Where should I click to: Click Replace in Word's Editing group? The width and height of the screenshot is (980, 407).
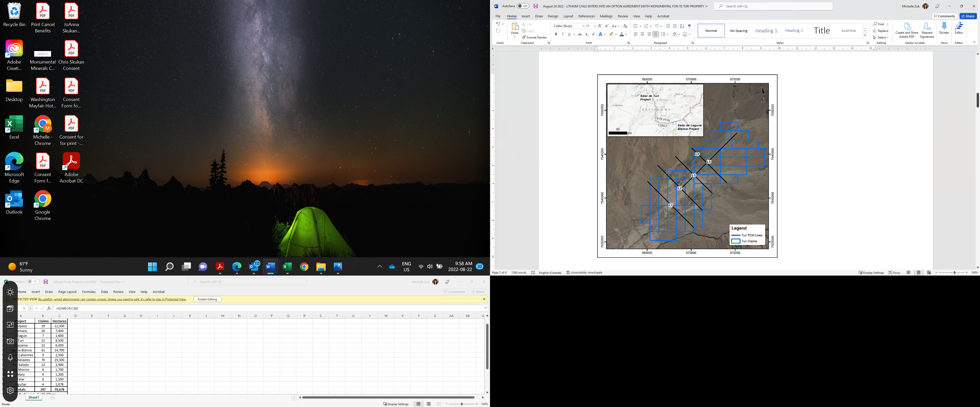[881, 31]
